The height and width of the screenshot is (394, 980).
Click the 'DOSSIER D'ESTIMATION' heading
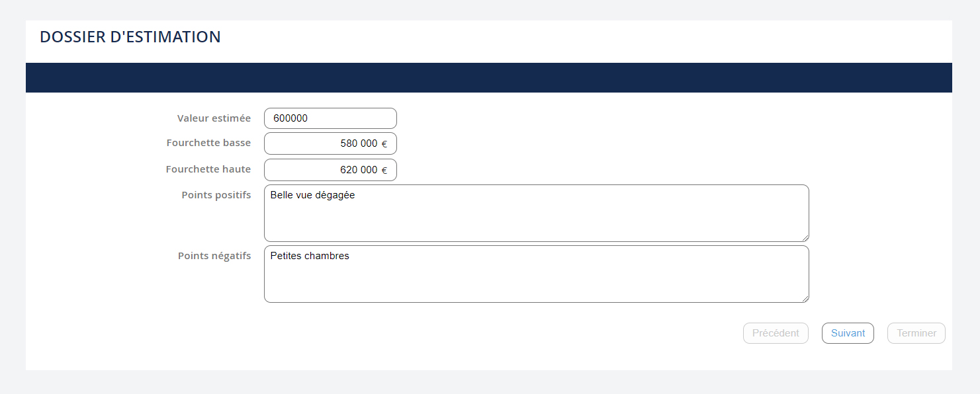(x=130, y=37)
